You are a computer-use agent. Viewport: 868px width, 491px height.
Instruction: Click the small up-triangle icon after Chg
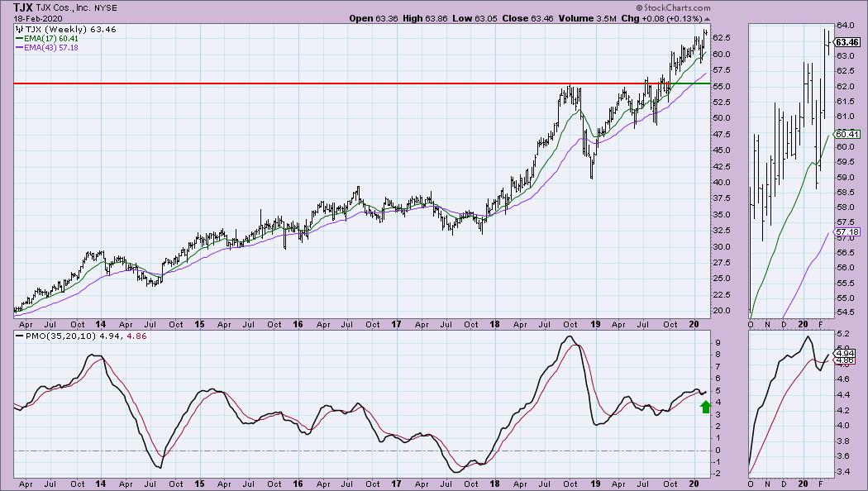click(707, 19)
